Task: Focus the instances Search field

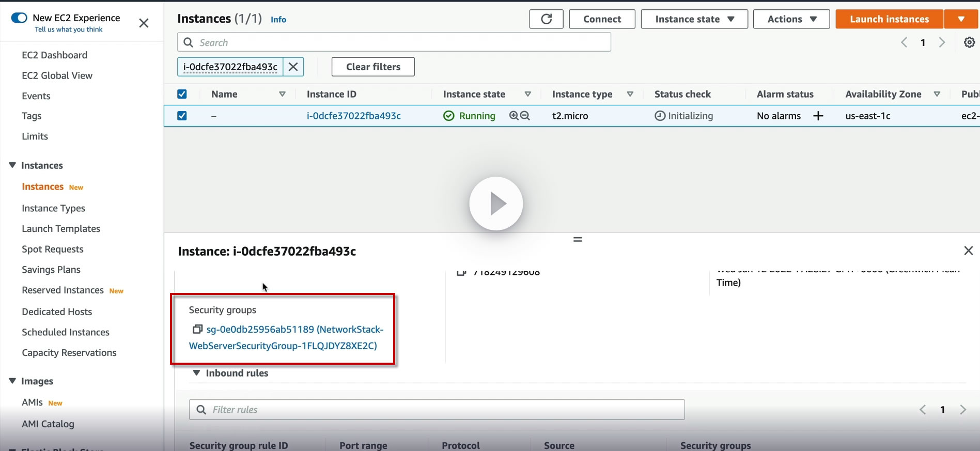Action: pyautogui.click(x=394, y=42)
